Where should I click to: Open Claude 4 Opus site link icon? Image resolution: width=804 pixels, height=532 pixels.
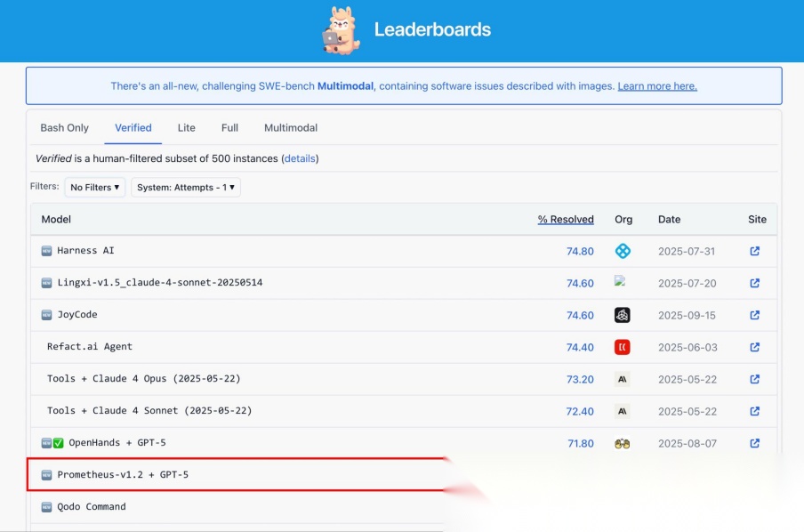[x=755, y=379]
